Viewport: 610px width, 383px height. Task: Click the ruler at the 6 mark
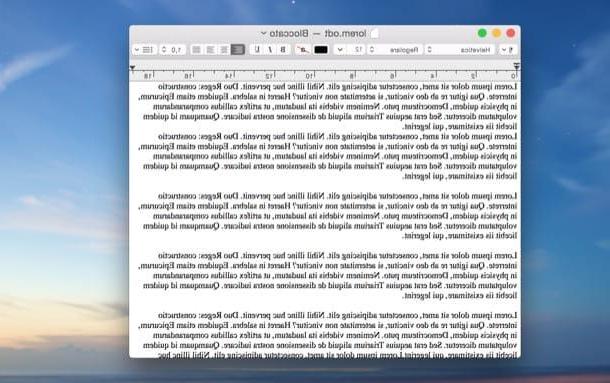pos(393,76)
